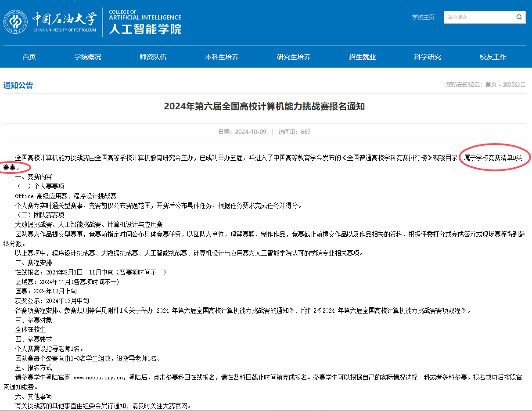Expand the 师资队伍 navigation menu
The height and width of the screenshot is (411, 532).
pyautogui.click(x=153, y=57)
